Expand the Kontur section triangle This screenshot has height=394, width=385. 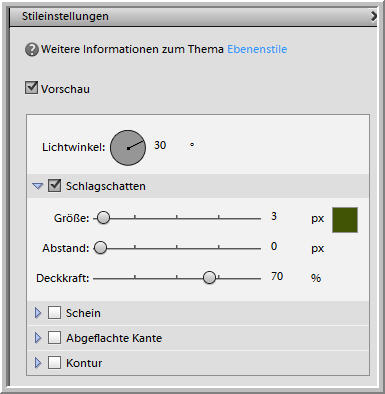(38, 363)
